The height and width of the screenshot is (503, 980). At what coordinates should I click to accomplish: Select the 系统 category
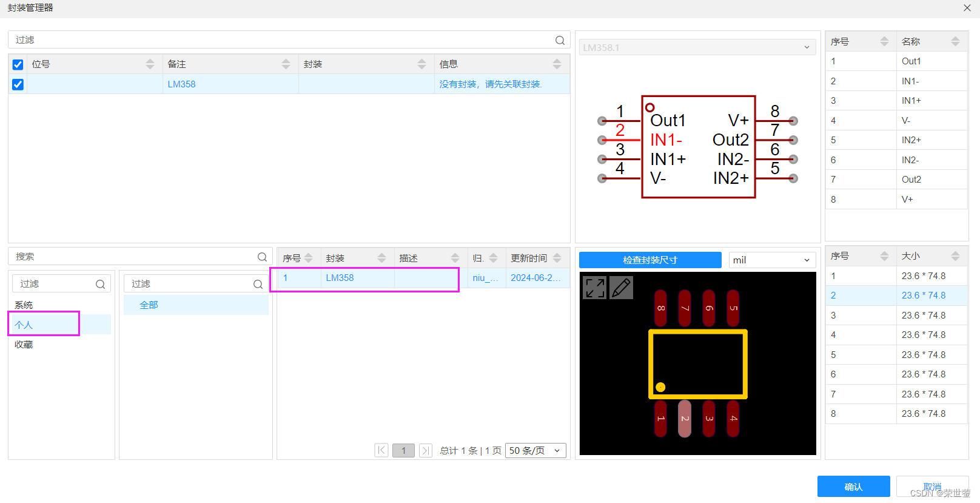(24, 305)
